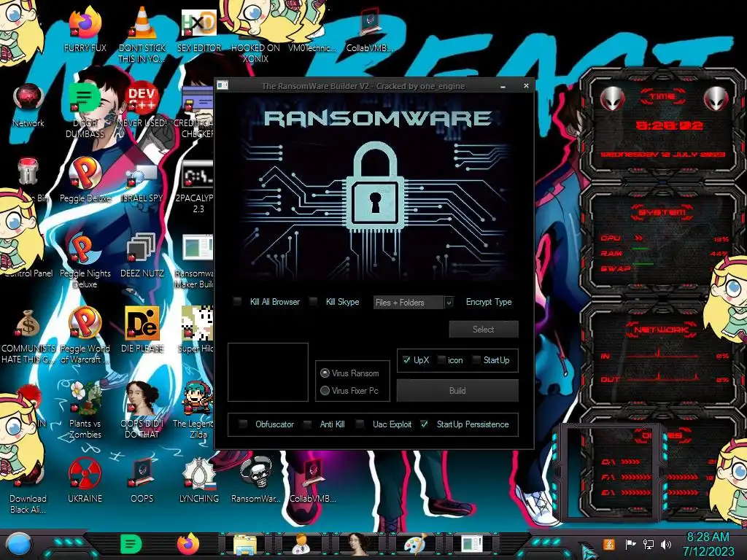Open the Paint palette taskbar icon
The width and height of the screenshot is (747, 560).
(415, 545)
